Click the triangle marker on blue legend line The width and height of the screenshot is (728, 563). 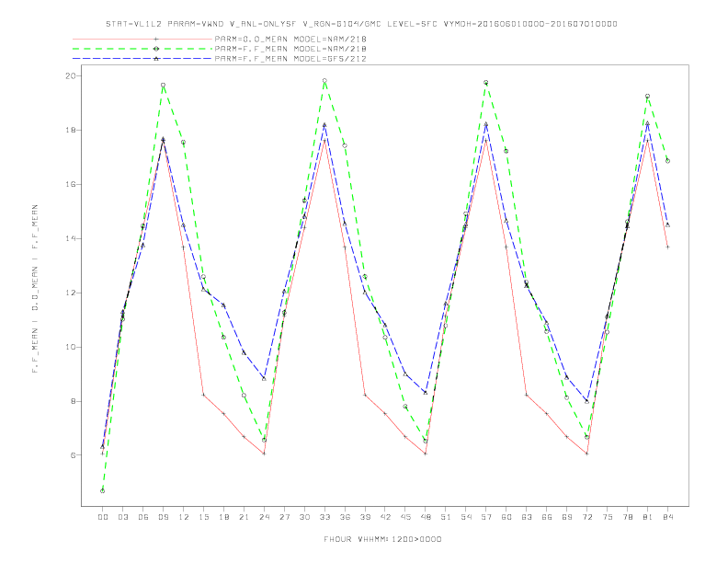156,59
